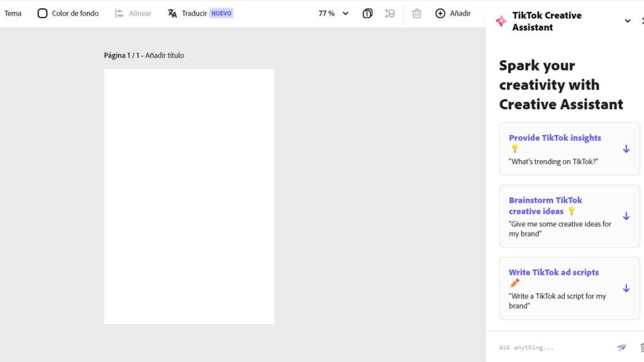Click the Añadir label
This screenshot has width=644, height=362.
click(460, 13)
